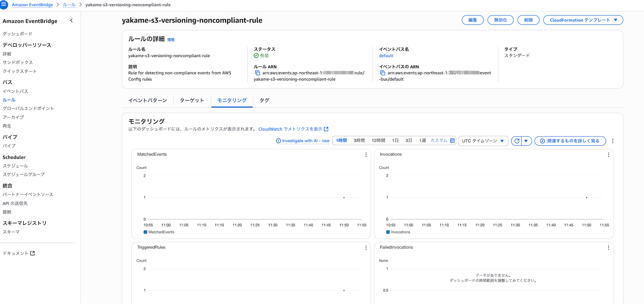Open イベントバス in sidebar
Viewport: 644px width, 304px height.
click(15, 91)
